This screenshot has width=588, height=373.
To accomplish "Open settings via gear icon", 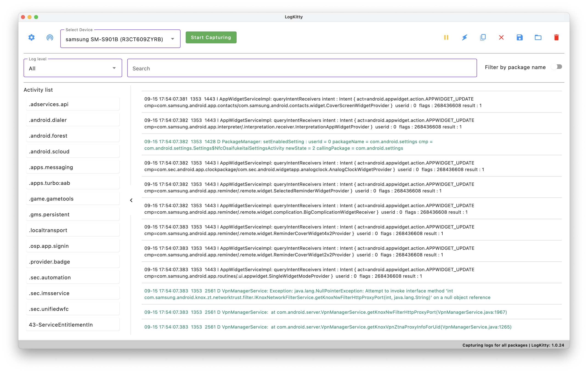I will point(31,37).
